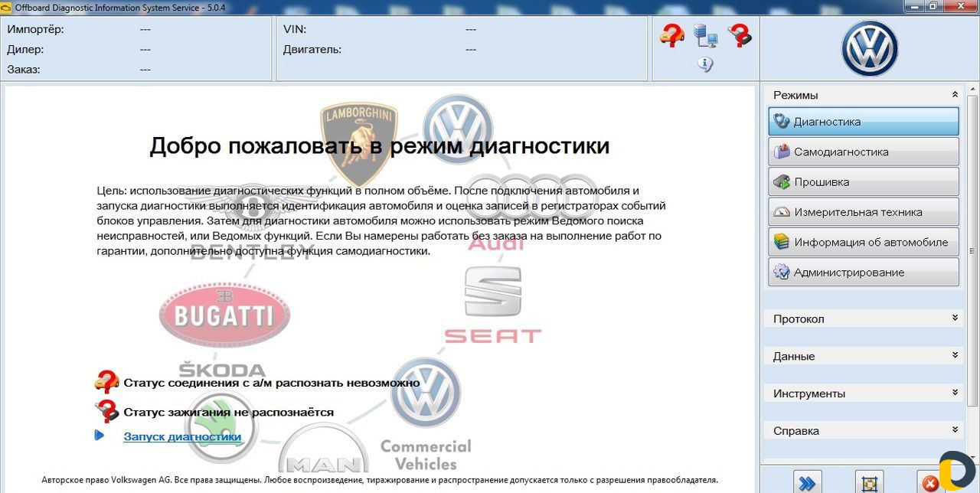Click the vehicle connection status icon in header
Viewport: 980px width, 493px height.
click(671, 35)
